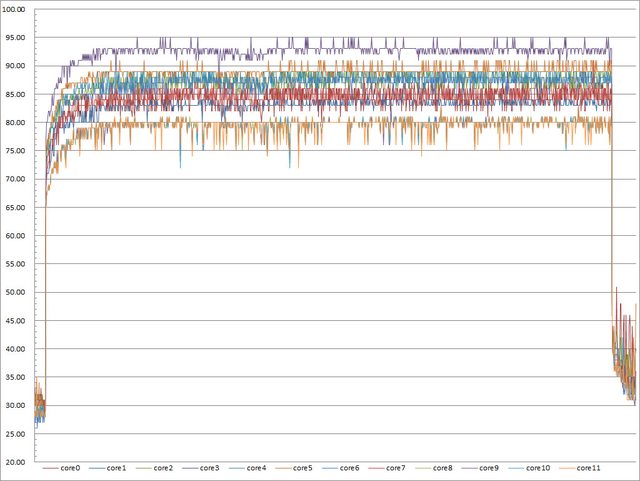
Task: Click the core9 legend label
Action: coord(489,468)
